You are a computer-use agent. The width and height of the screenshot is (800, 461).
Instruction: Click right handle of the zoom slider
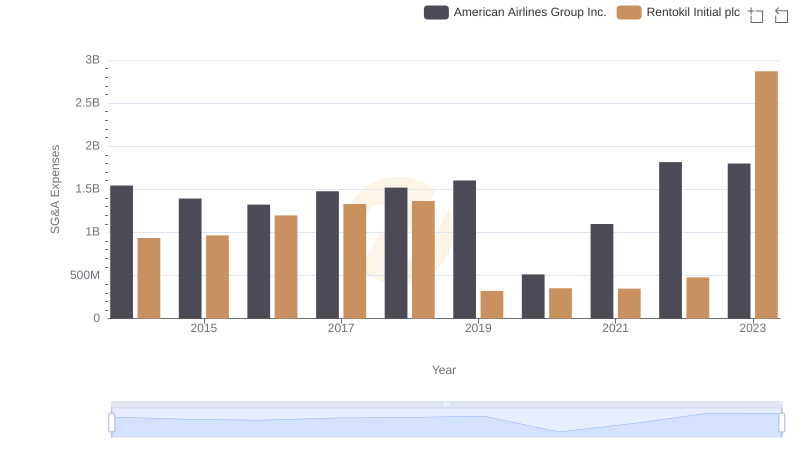tap(781, 423)
